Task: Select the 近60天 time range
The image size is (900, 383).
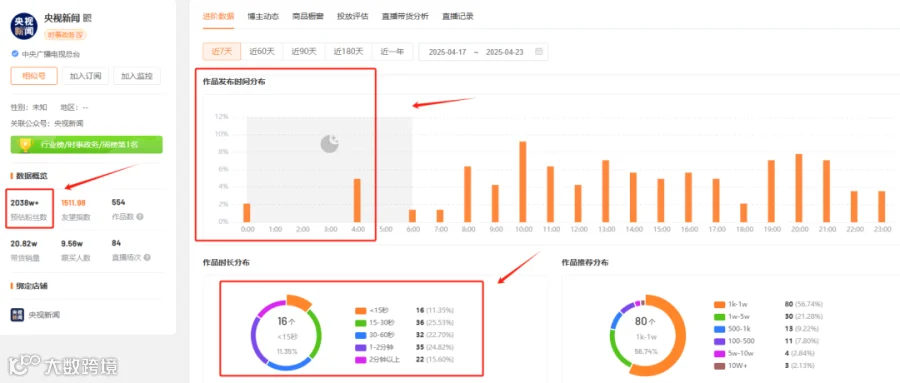Action: click(x=262, y=52)
